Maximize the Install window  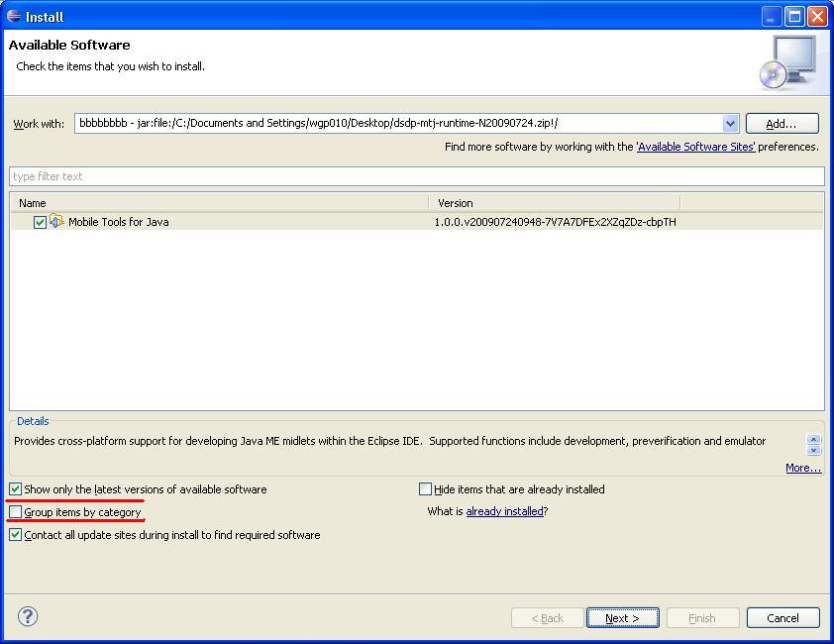[x=794, y=17]
